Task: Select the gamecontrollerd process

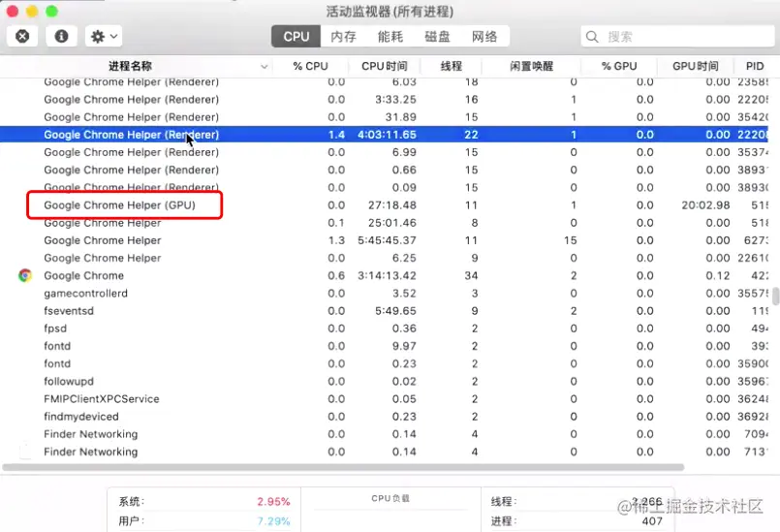Action: pos(384,293)
